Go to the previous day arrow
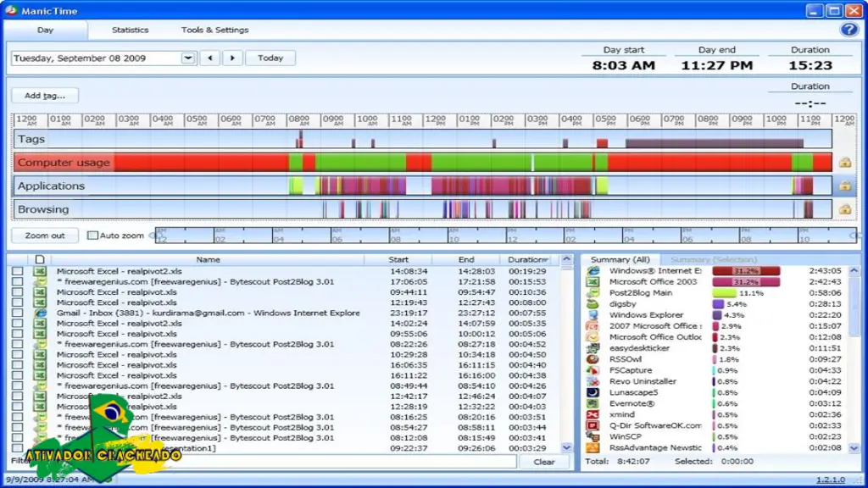868x488 pixels. pos(210,58)
